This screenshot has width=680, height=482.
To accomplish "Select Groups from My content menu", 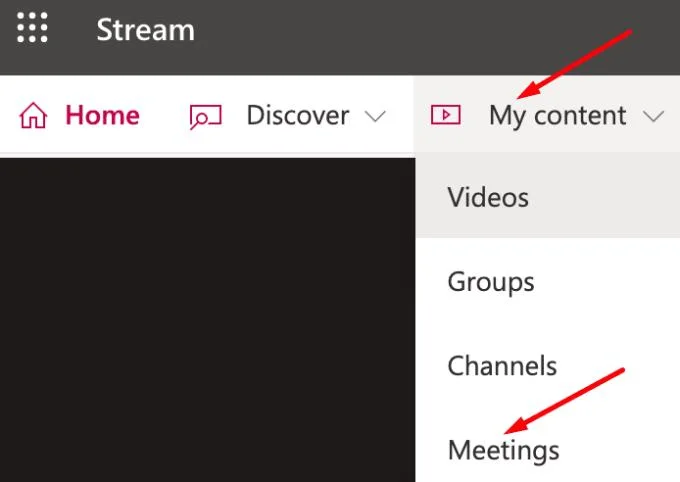I will [548, 282].
